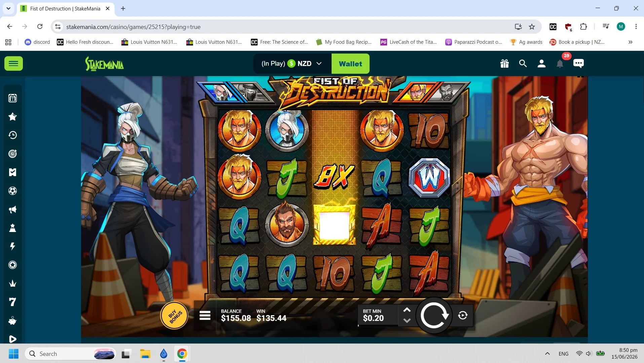Click the $155.08 balance value
The width and height of the screenshot is (644, 363).
click(x=236, y=318)
